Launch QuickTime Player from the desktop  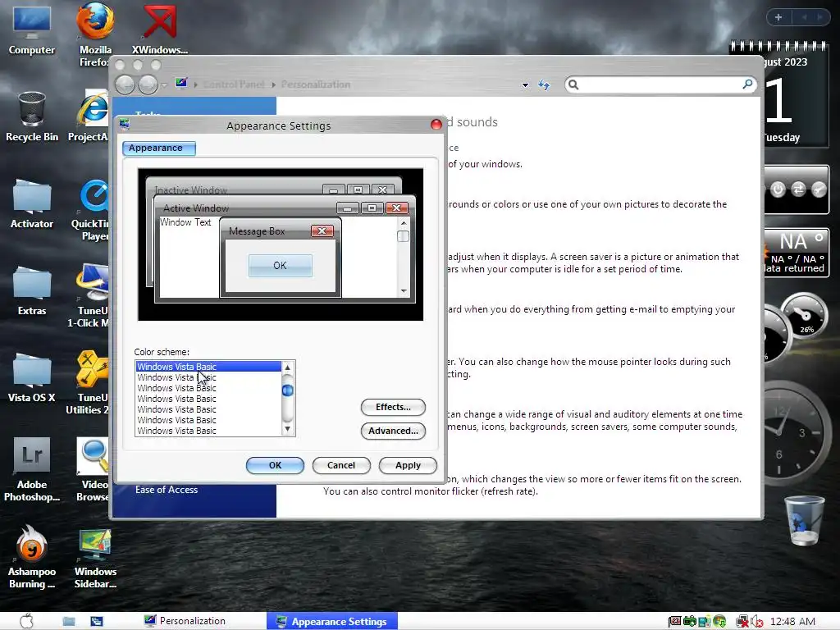tap(91, 210)
